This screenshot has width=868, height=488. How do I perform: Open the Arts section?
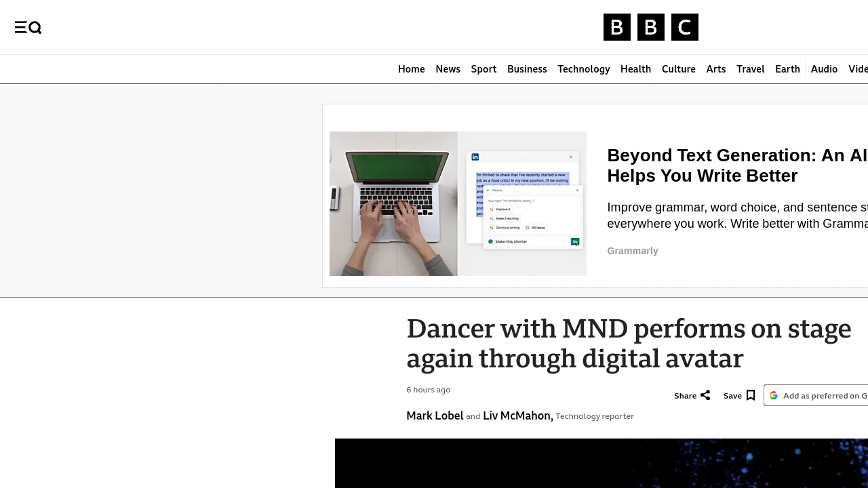point(715,69)
